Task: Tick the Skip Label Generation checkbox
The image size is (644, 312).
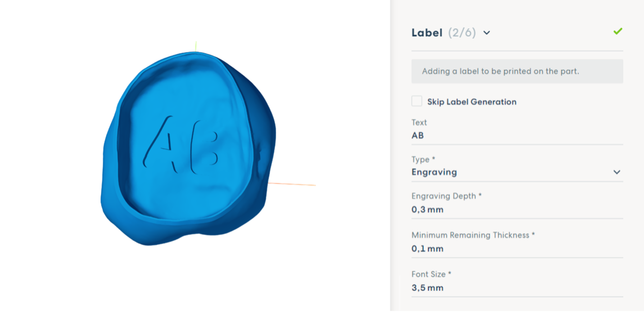Action: click(417, 101)
